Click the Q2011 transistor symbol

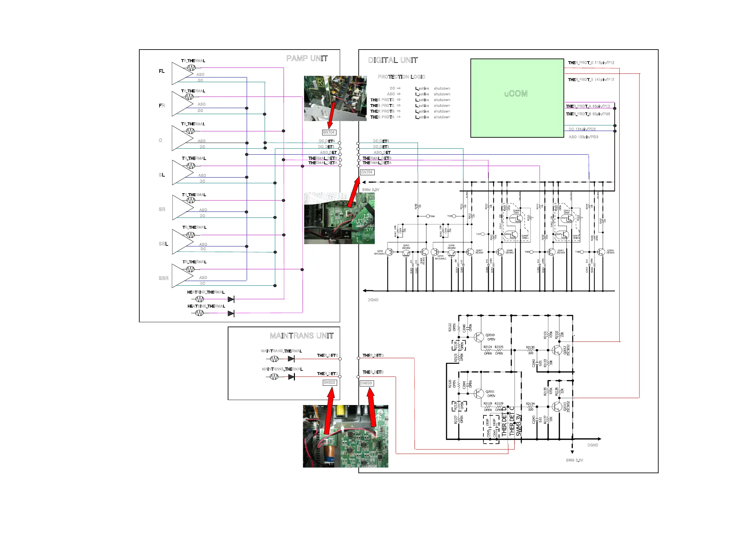pyautogui.click(x=478, y=394)
